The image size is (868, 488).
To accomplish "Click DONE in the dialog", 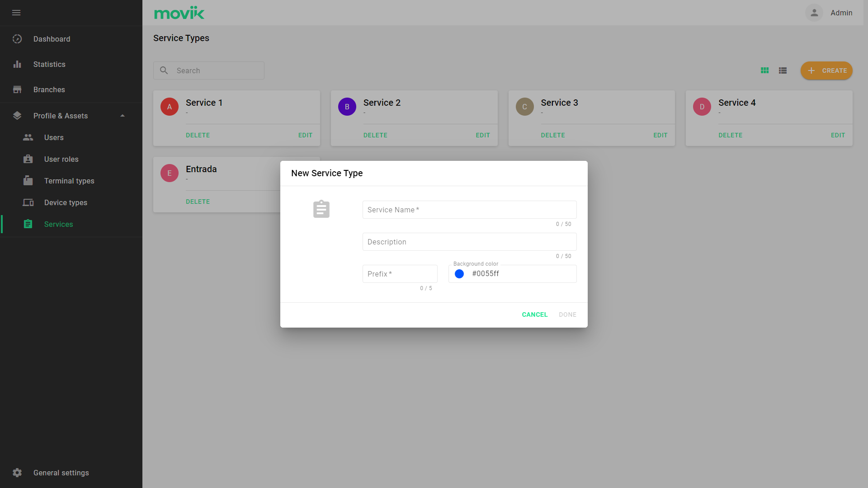I will pyautogui.click(x=567, y=314).
